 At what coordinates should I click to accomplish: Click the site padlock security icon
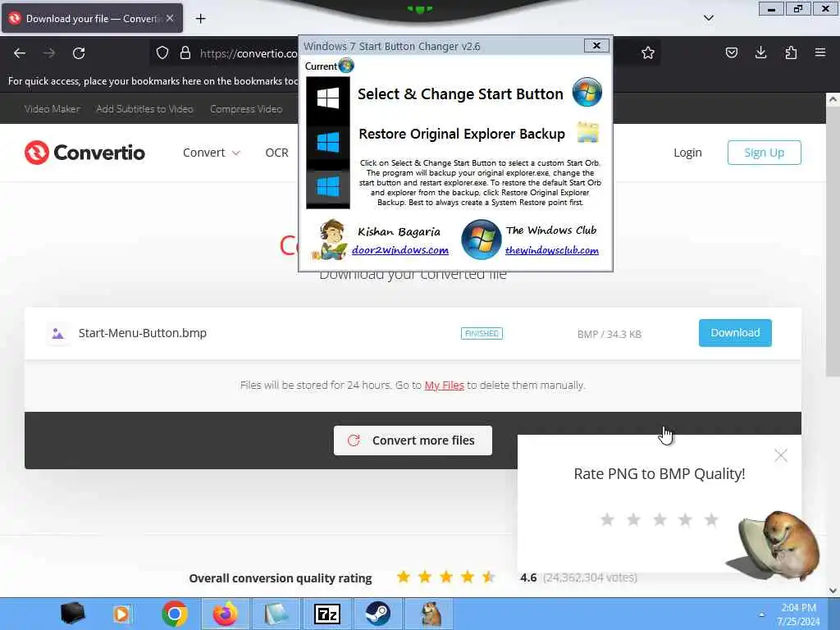pos(185,52)
